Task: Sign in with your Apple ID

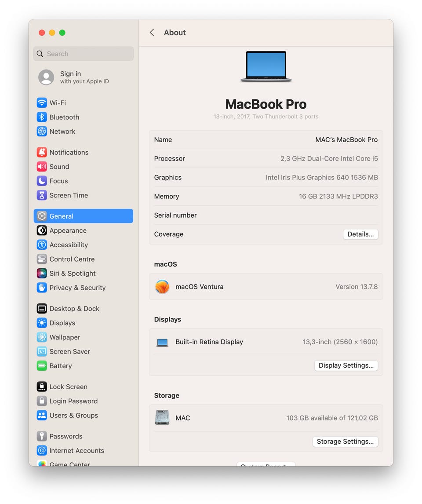Action: point(84,77)
